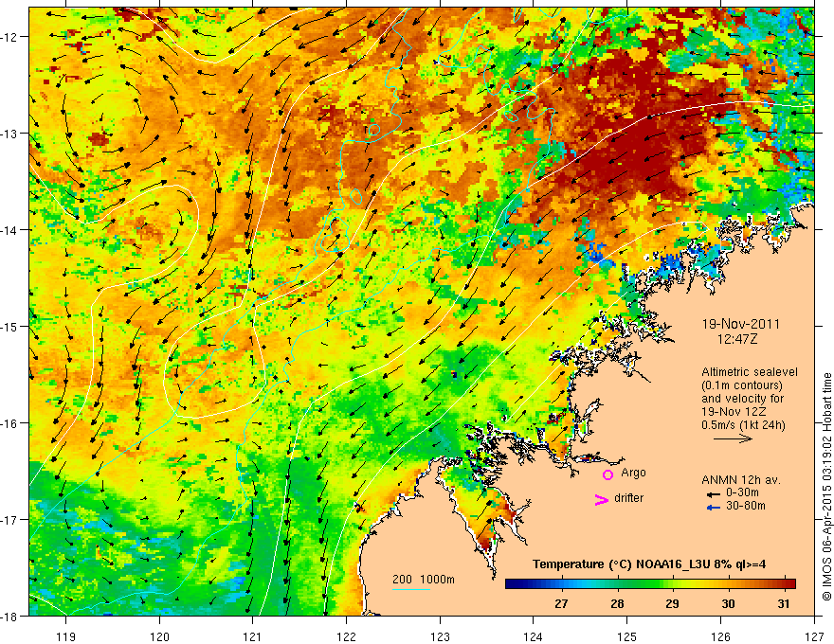Click the IMOS copyright timestamp text
Image resolution: width=834 pixels, height=644 pixels.
coord(827,487)
